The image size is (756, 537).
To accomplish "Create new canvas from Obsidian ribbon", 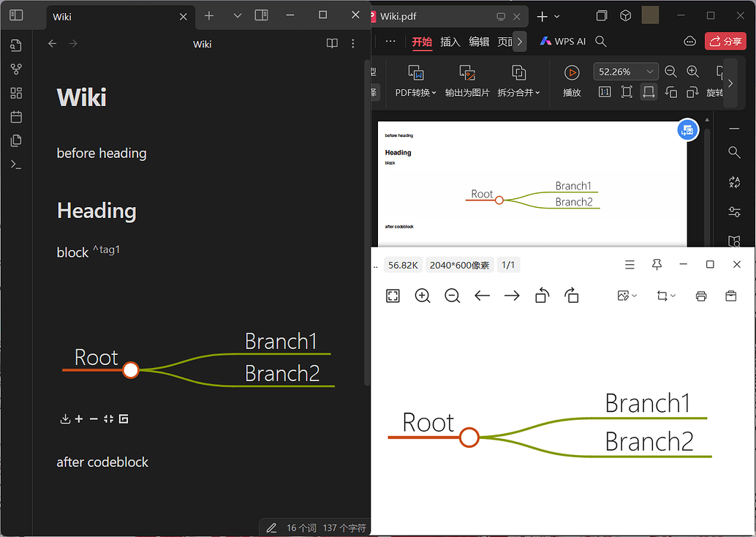I will (16, 93).
